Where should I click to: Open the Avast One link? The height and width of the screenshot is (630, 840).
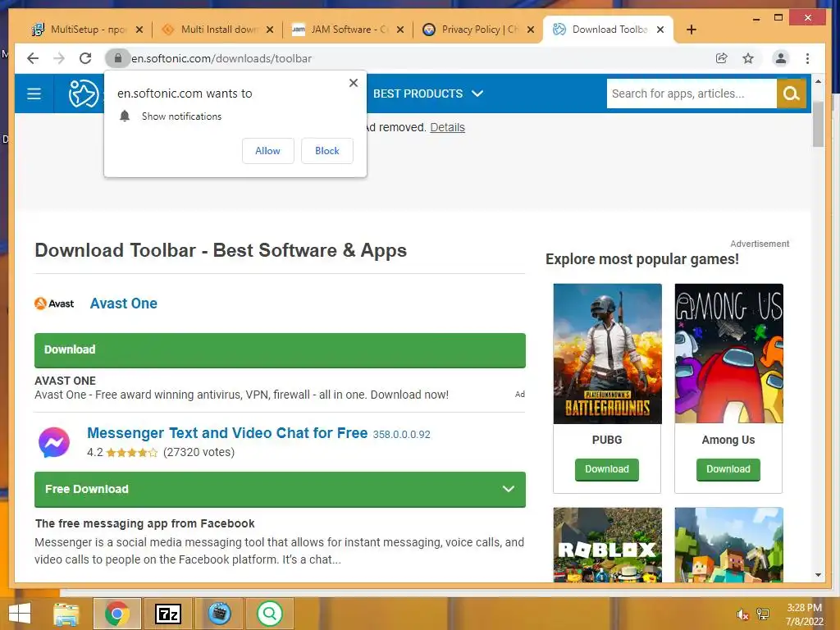123,304
